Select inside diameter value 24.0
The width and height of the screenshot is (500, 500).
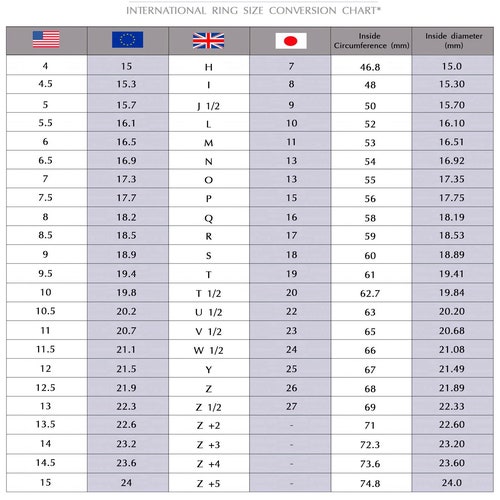click(x=453, y=483)
